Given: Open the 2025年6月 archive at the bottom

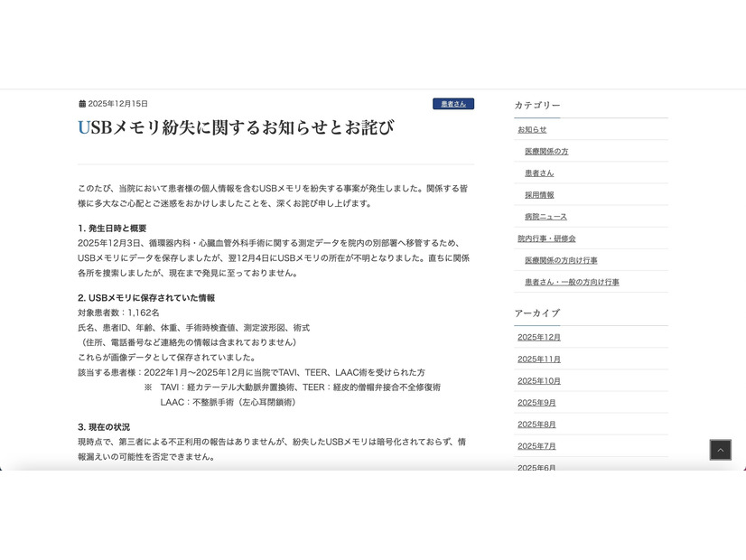Looking at the screenshot, I should click(x=536, y=467).
